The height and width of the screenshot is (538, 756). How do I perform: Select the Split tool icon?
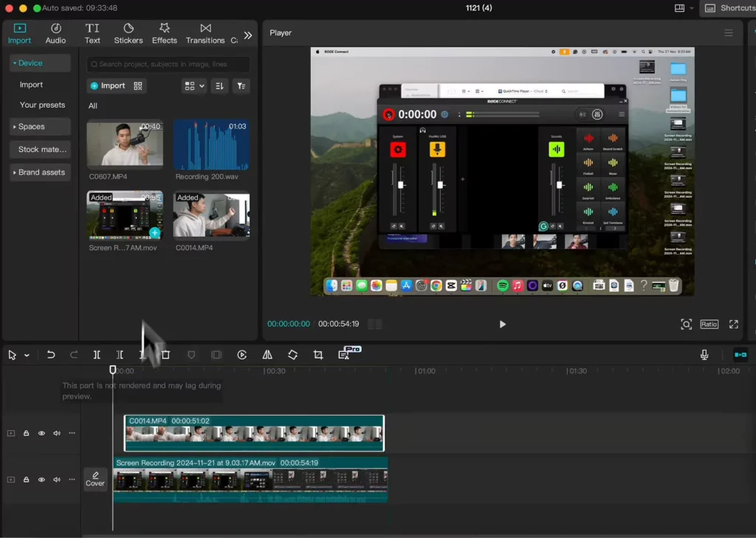tap(97, 355)
